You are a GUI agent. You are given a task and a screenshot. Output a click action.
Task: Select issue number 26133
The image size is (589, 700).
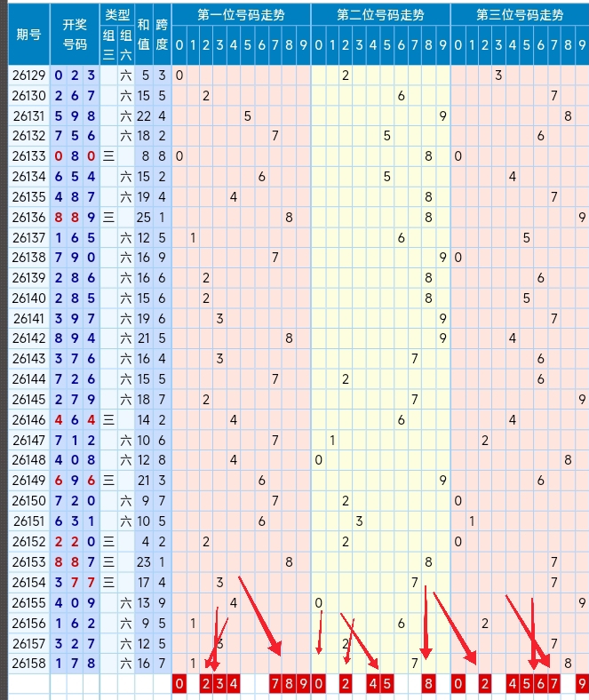(29, 156)
